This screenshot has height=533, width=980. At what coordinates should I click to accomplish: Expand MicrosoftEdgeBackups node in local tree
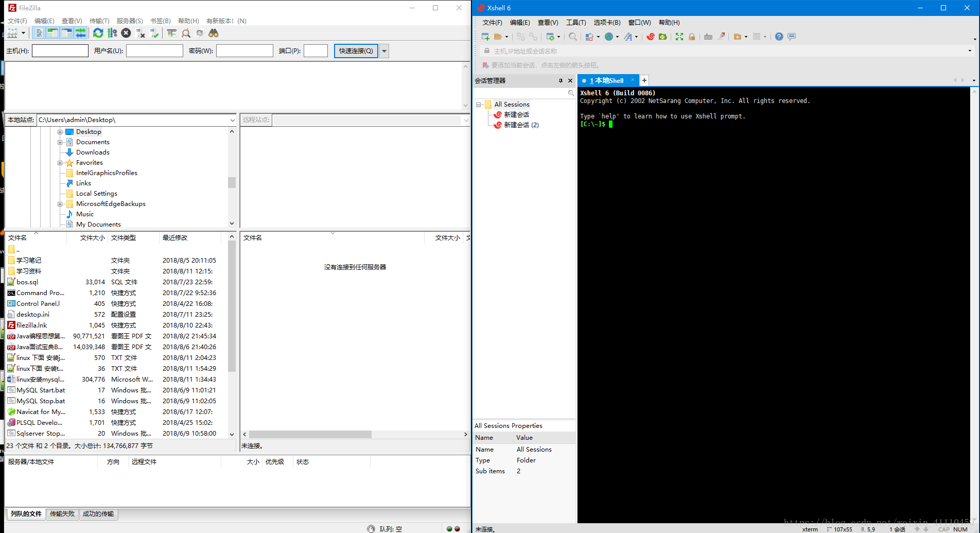pos(60,204)
